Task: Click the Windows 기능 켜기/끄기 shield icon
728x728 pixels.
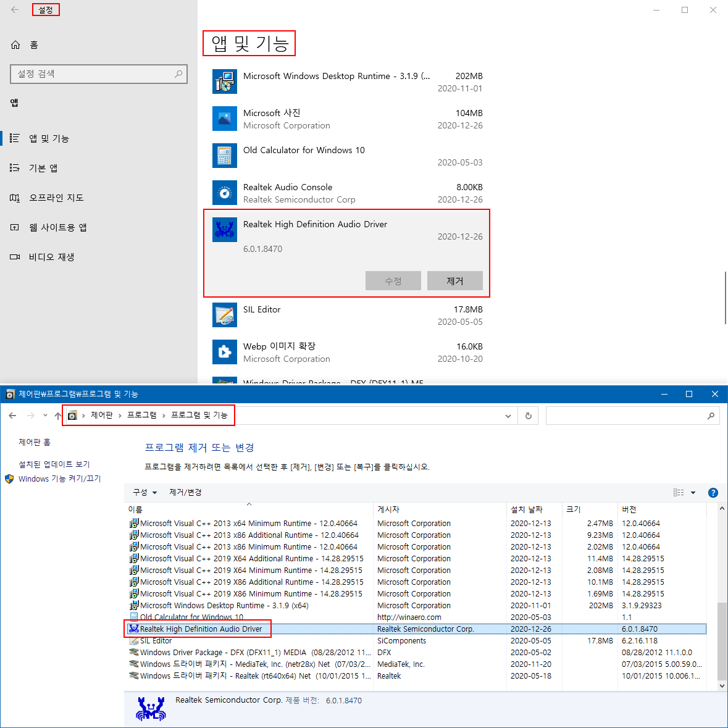Action: pyautogui.click(x=9, y=479)
